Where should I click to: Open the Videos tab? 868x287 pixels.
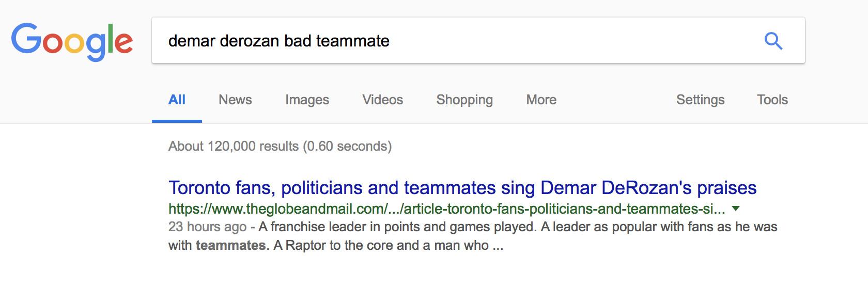(382, 100)
